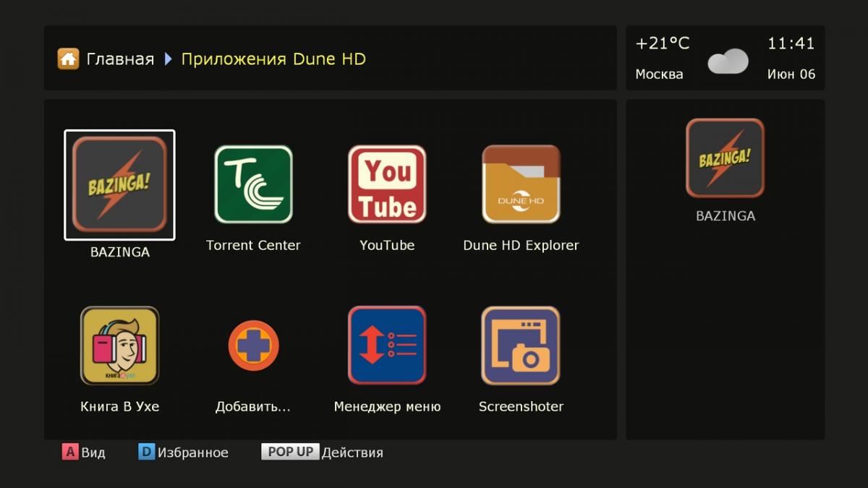
Task: Click the BAZINGA preview thumbnail in side panel
Action: click(x=725, y=158)
